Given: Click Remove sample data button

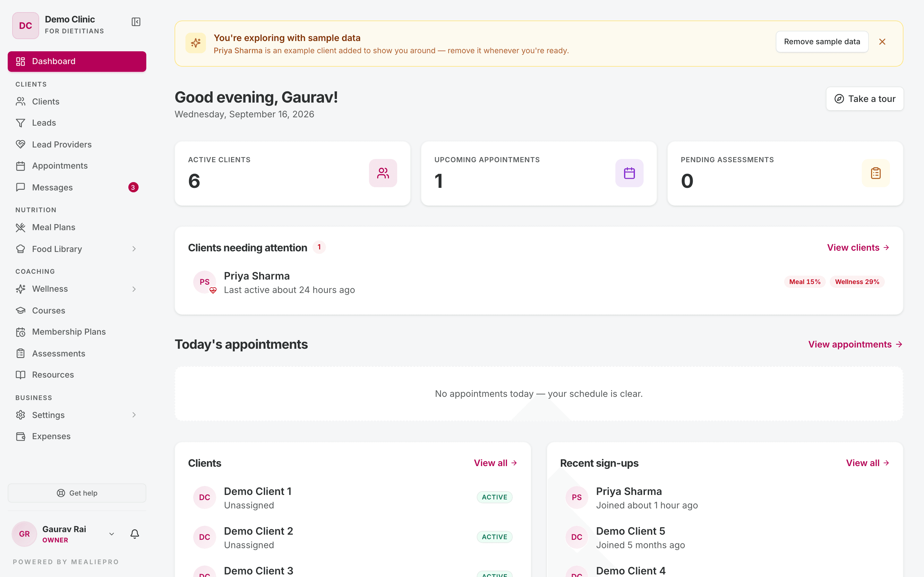Looking at the screenshot, I should pos(822,42).
